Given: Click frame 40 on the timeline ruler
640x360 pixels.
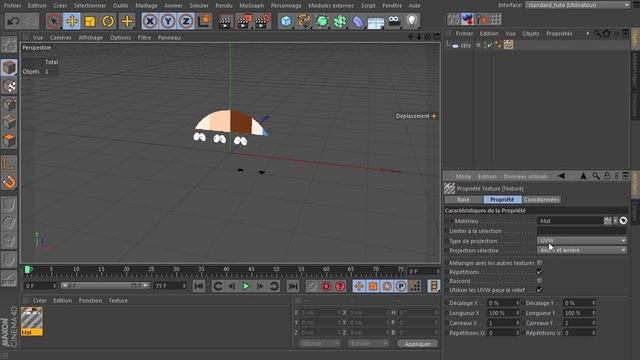Looking at the screenshot, I should coord(226,270).
